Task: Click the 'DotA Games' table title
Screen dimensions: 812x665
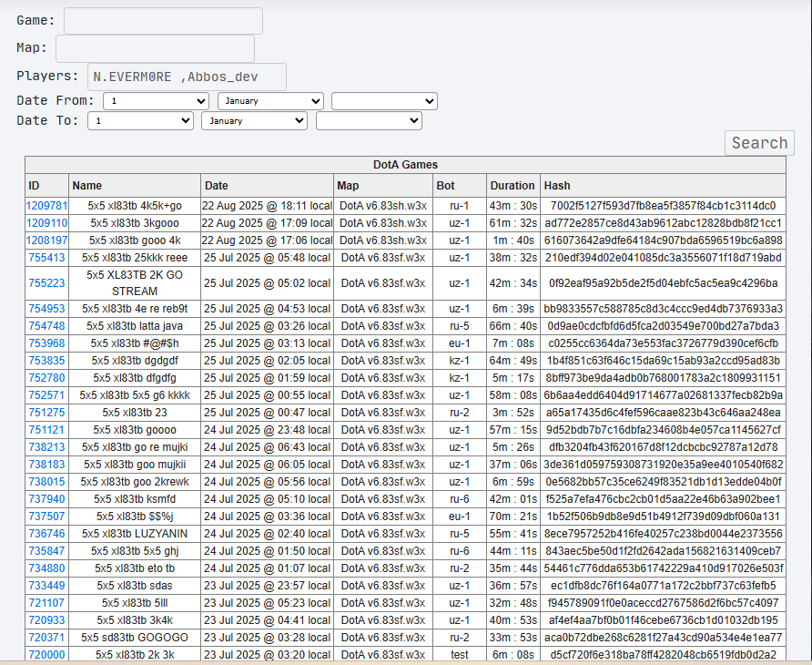Action: 405,165
